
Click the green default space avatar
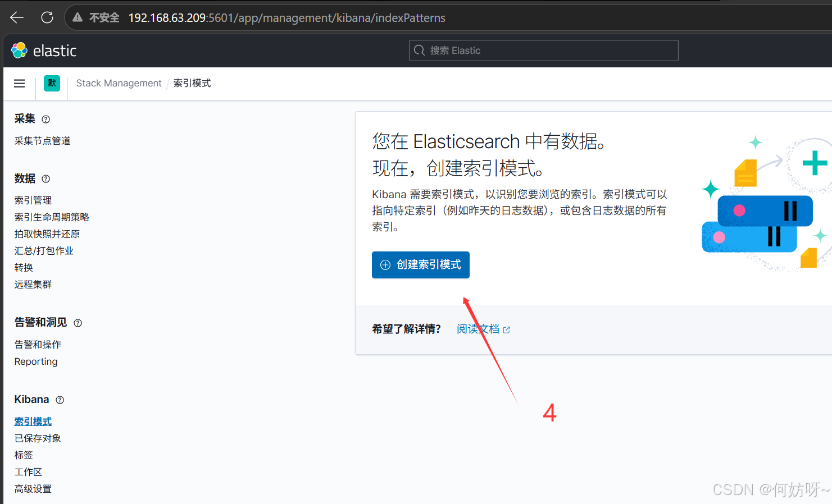click(x=52, y=83)
